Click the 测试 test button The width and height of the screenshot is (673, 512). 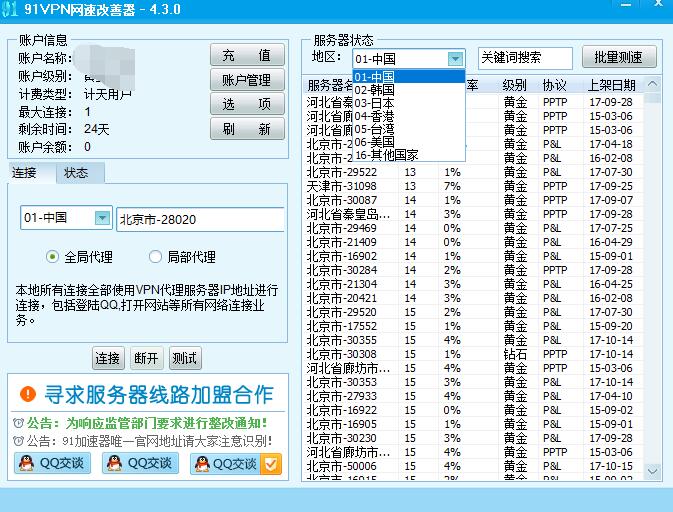coord(185,358)
